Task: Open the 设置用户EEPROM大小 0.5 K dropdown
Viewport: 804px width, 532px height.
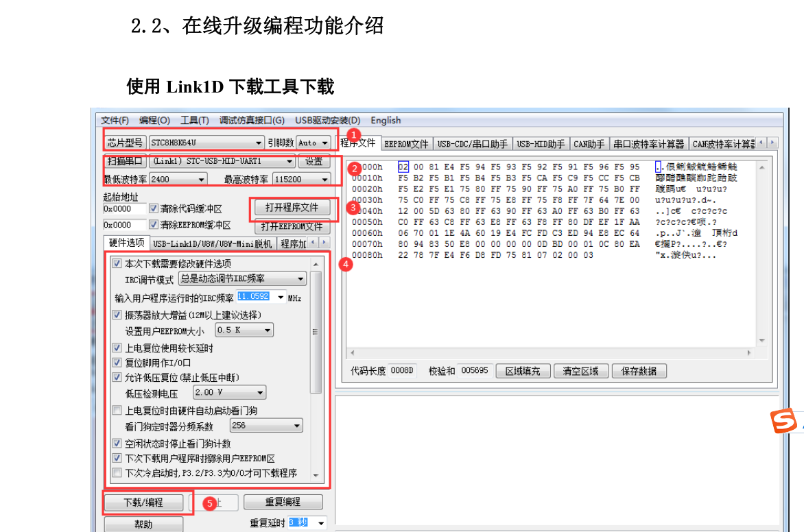Action: 268,330
